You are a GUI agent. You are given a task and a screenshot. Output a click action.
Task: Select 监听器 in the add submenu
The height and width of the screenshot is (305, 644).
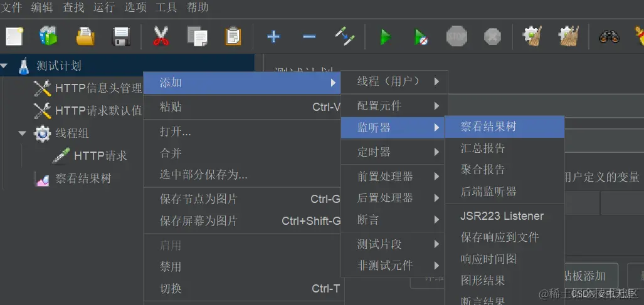(x=393, y=128)
